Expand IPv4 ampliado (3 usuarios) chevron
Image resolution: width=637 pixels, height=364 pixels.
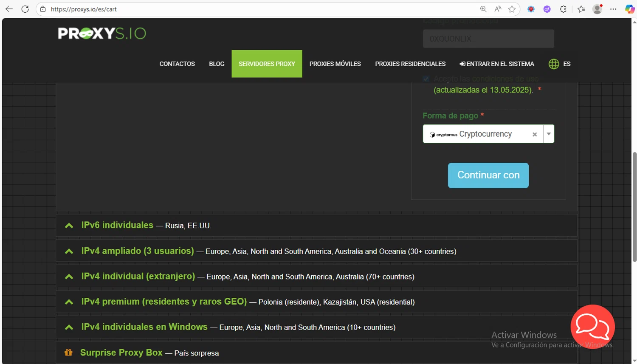(69, 251)
